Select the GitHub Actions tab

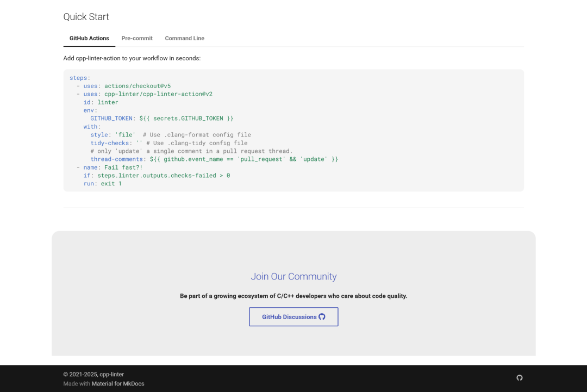(x=89, y=38)
